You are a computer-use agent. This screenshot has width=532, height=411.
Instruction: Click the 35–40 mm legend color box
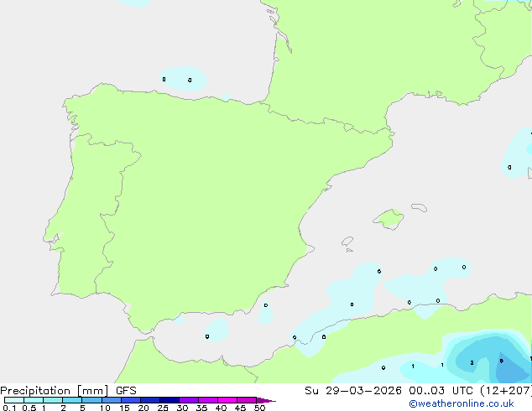tap(208, 400)
